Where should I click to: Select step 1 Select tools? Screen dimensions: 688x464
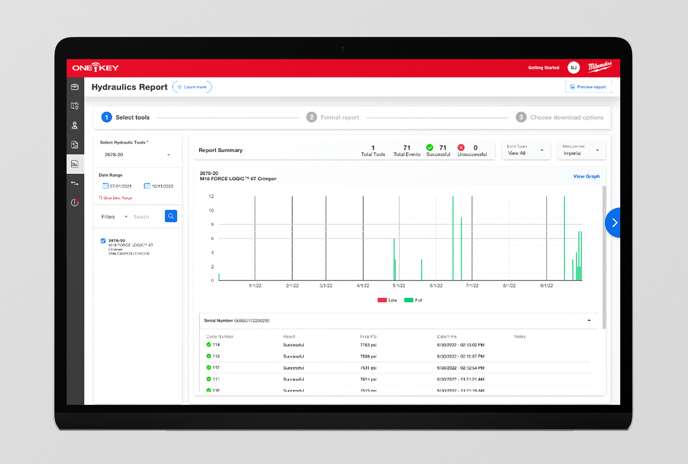(125, 117)
